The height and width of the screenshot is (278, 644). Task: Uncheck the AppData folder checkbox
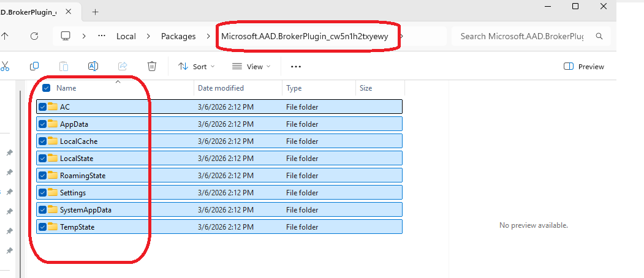point(42,124)
